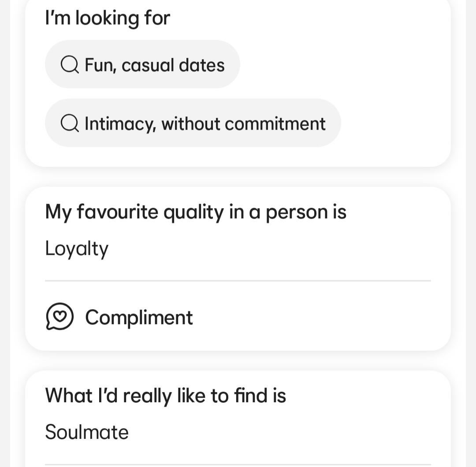Tap the word "Intimacy" in the second chip
476x467 pixels.
[x=119, y=124]
